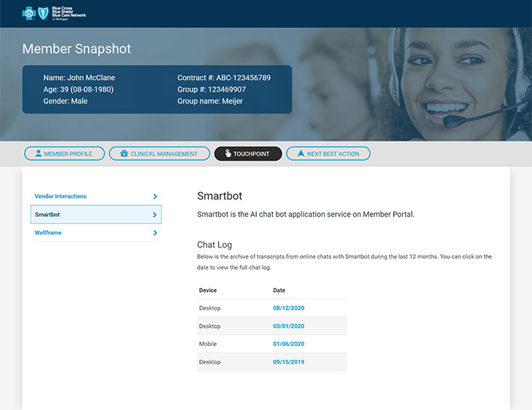Screen dimensions: 532x410
Task: Click the Smartbot AI chat bot description
Action: point(306,214)
